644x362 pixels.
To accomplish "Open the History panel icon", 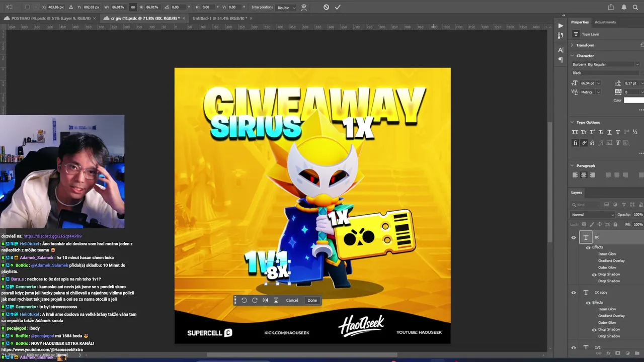I will coord(560,35).
